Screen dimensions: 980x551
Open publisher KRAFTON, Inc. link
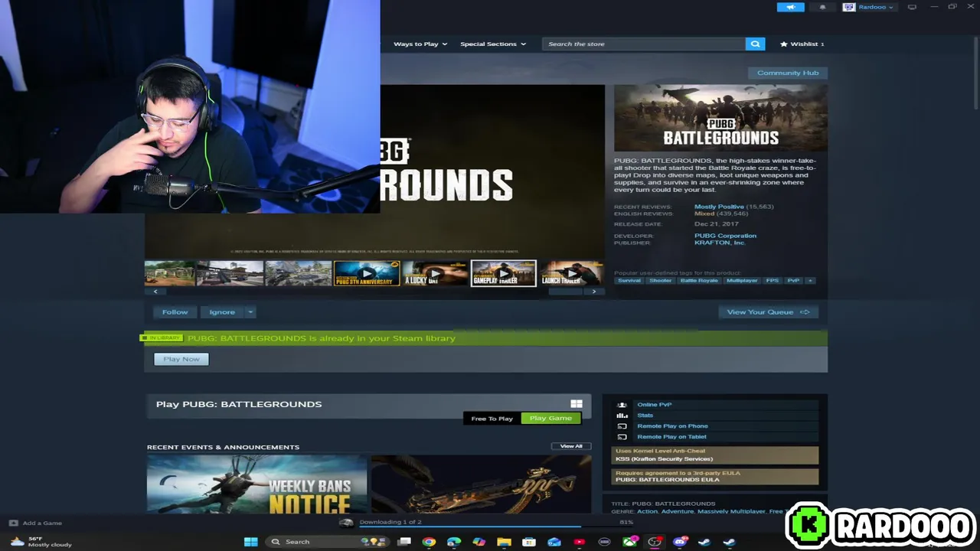coord(720,243)
